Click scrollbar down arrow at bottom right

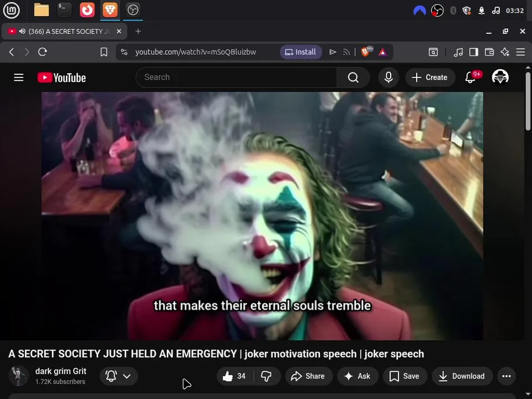click(x=528, y=395)
